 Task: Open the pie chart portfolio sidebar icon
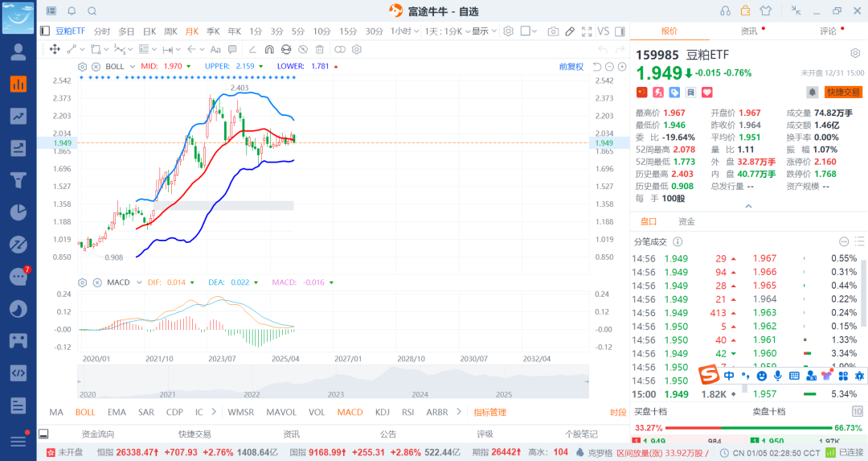point(18,212)
